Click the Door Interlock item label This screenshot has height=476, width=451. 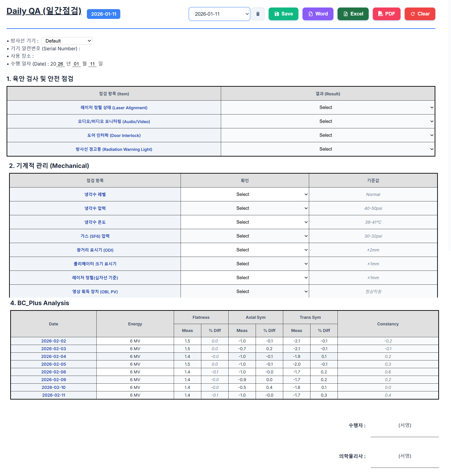point(114,136)
